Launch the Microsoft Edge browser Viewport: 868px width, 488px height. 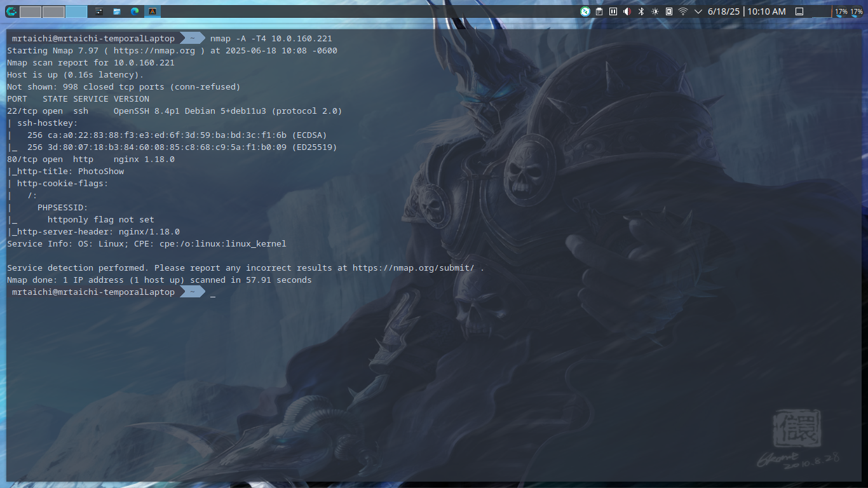click(135, 11)
